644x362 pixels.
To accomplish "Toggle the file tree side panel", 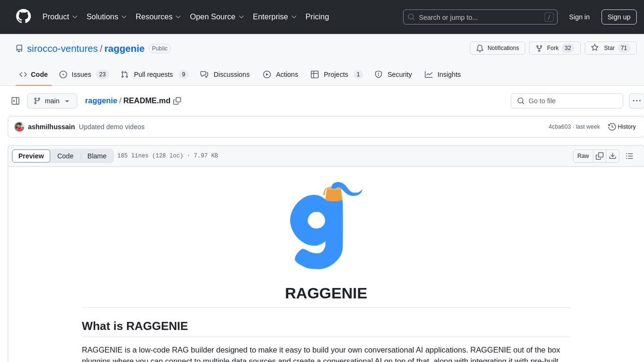I will click(16, 101).
